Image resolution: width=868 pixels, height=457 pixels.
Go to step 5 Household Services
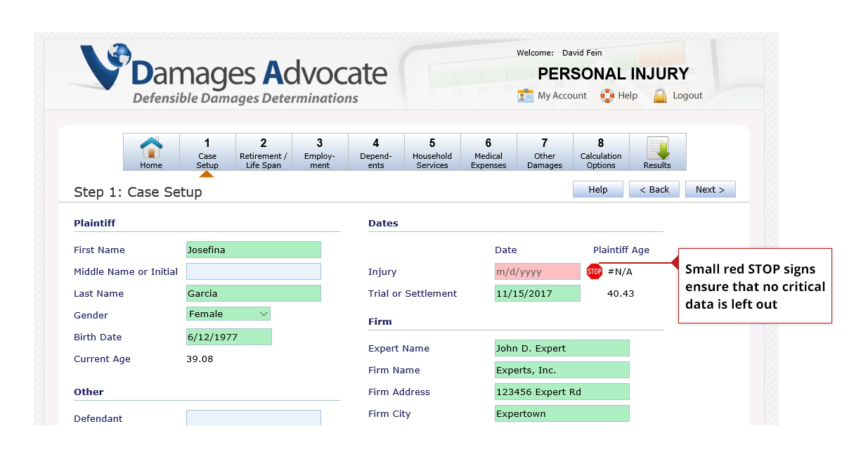point(432,152)
